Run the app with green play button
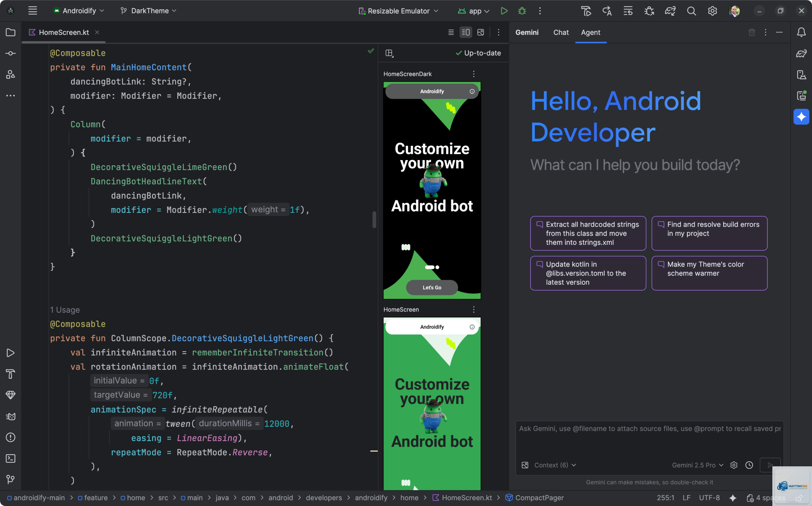This screenshot has height=506, width=812. point(504,11)
